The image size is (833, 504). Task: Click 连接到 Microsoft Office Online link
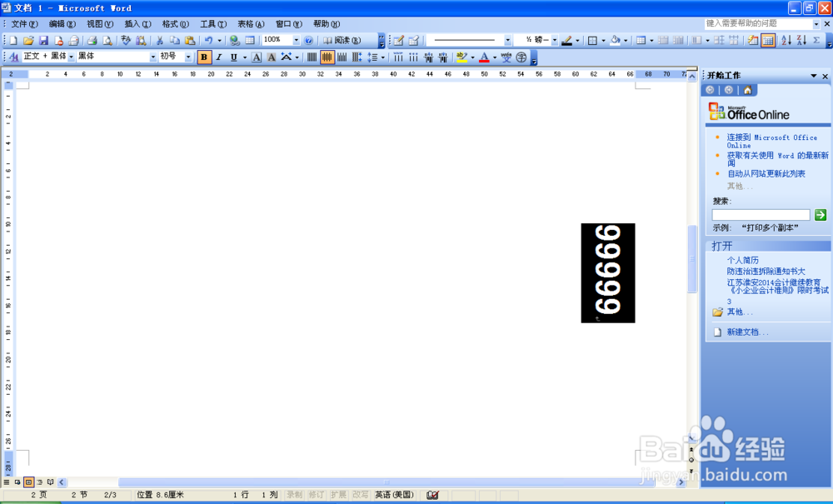click(772, 142)
